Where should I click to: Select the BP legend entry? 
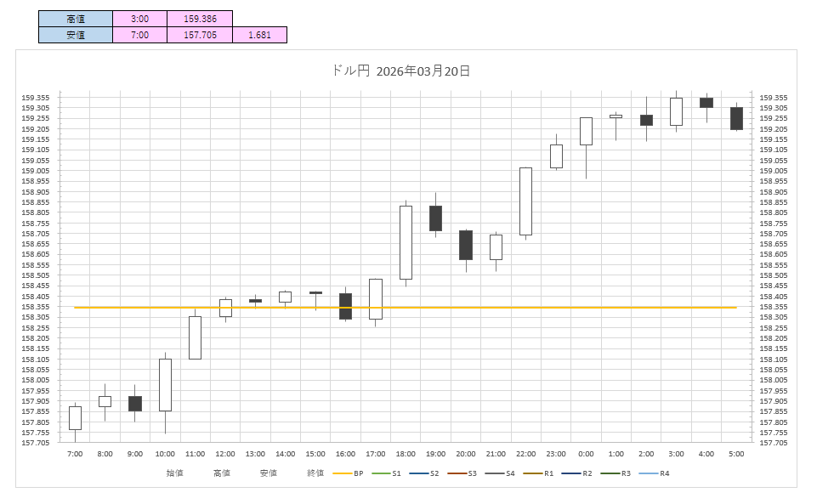(349, 473)
